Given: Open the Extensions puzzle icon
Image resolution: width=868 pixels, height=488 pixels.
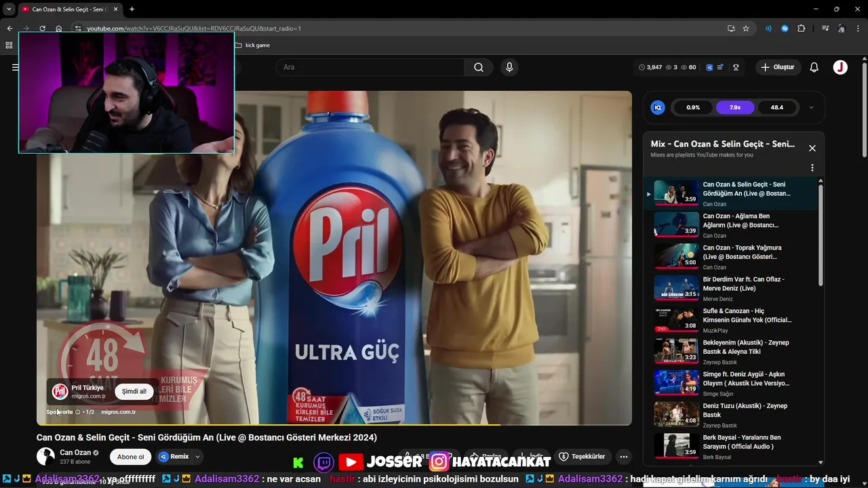Looking at the screenshot, I should (x=802, y=28).
